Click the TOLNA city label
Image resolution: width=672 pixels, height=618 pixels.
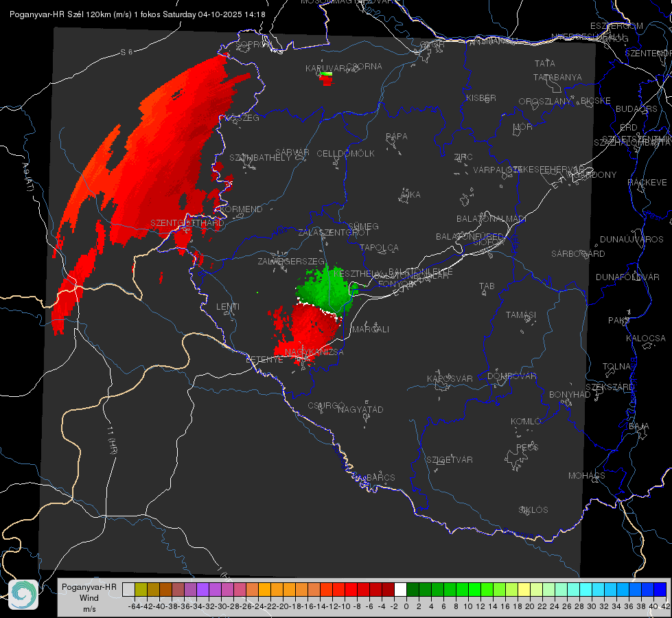coord(616,367)
